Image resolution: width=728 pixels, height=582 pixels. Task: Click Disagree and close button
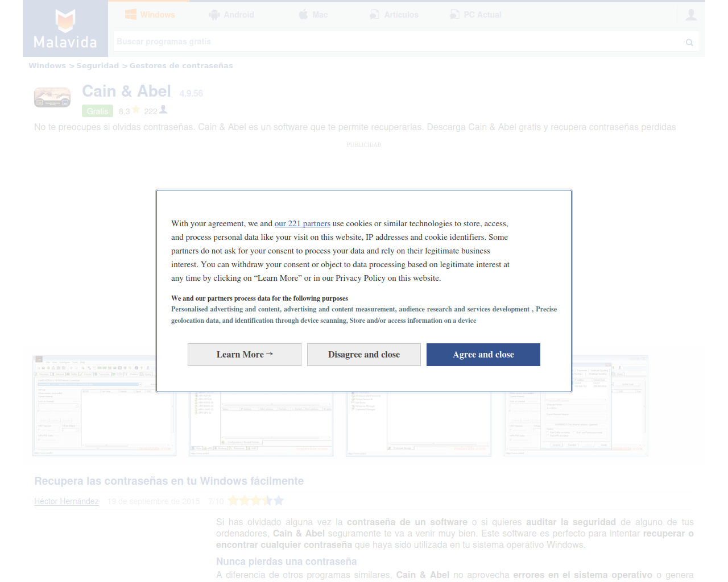point(364,355)
